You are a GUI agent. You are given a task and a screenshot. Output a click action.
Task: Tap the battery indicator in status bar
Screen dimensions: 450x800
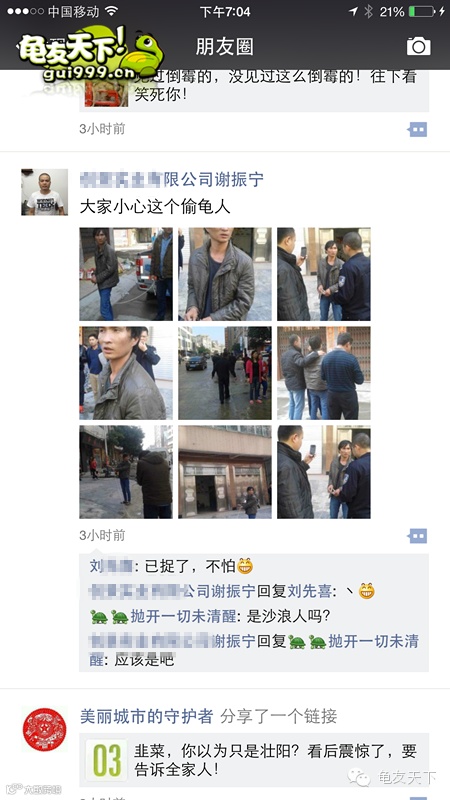click(422, 11)
